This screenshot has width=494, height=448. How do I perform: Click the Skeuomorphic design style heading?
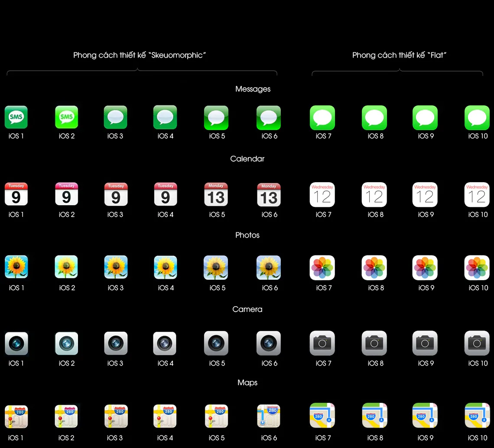click(140, 55)
